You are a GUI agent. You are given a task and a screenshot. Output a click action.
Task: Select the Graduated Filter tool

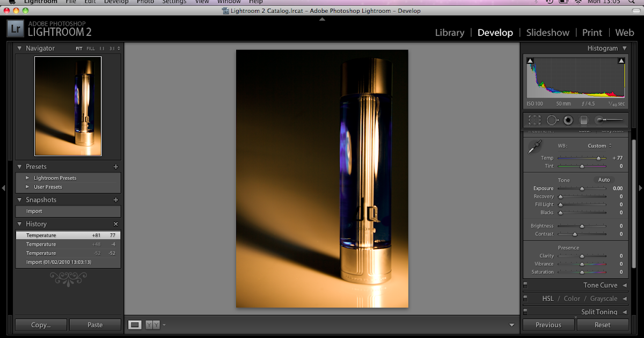tap(584, 120)
